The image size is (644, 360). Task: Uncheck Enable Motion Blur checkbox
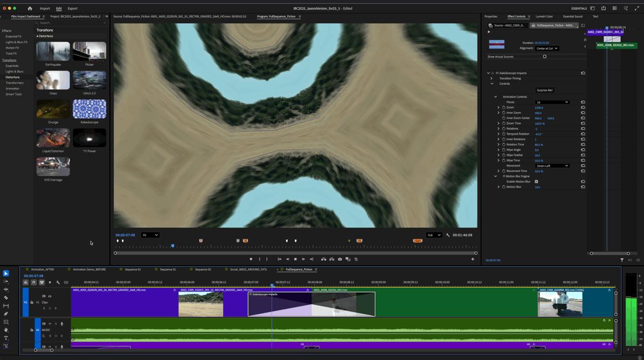tap(536, 182)
